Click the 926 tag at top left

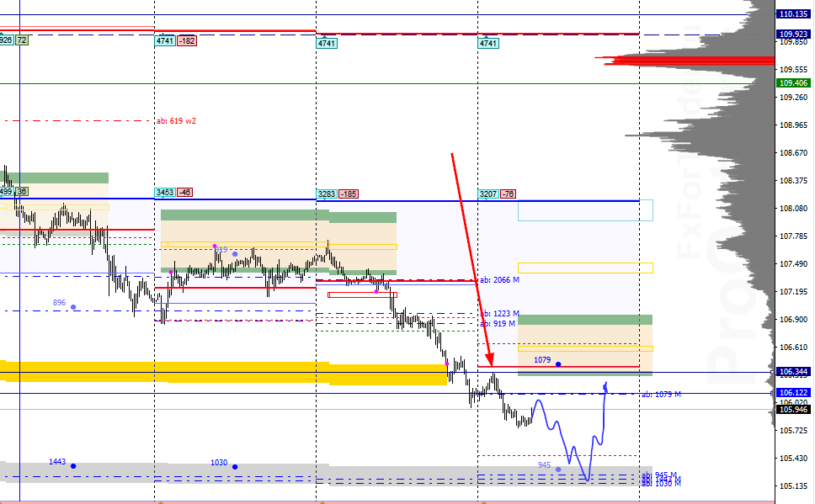pyautogui.click(x=6, y=40)
